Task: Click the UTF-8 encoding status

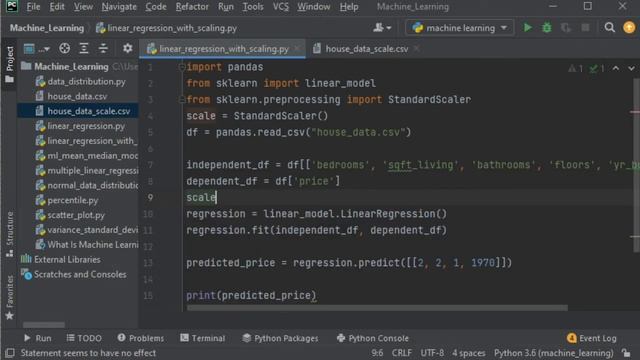Action: pyautogui.click(x=432, y=353)
